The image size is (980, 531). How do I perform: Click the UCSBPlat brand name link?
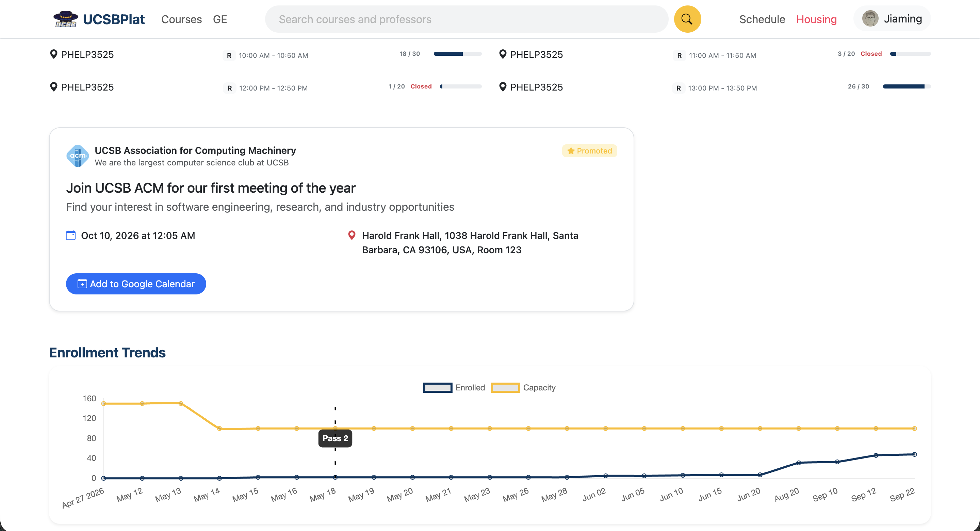click(x=114, y=19)
